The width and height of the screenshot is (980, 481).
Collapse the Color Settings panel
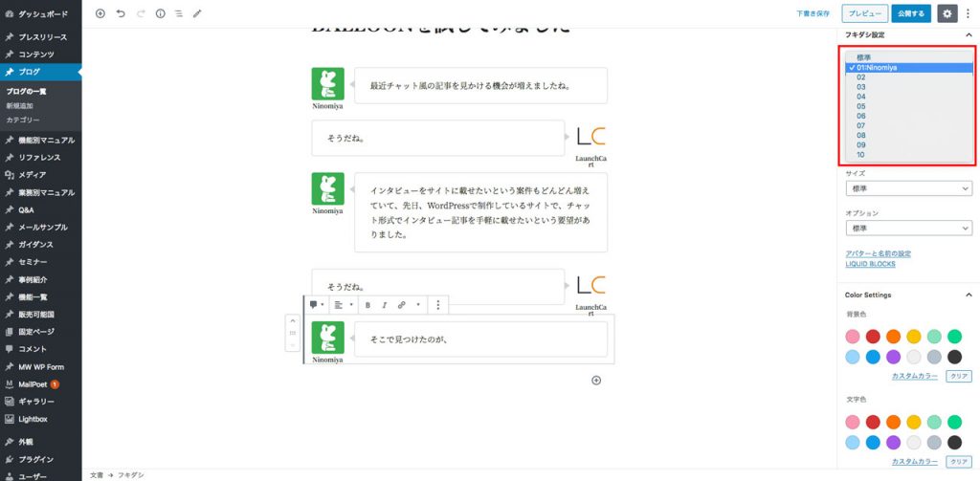pyautogui.click(x=969, y=295)
